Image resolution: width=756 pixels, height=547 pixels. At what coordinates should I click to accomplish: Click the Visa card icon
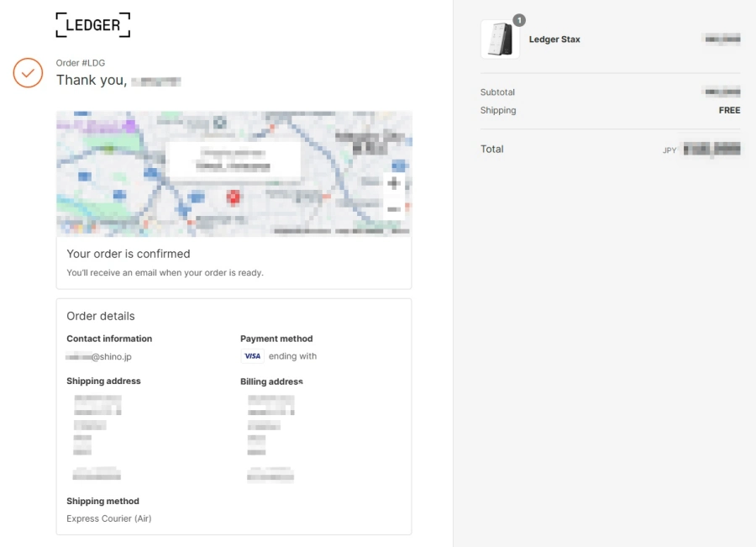252,356
